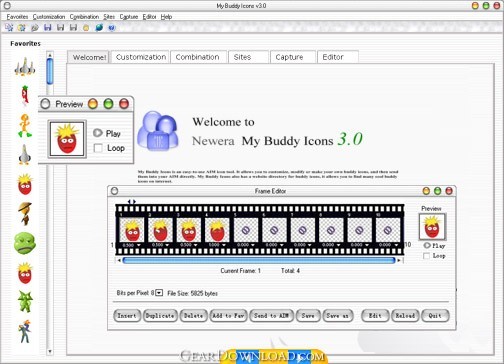The width and height of the screenshot is (504, 364).
Task: Select the spaceships buddy icon in Favorites
Action: 25,67
